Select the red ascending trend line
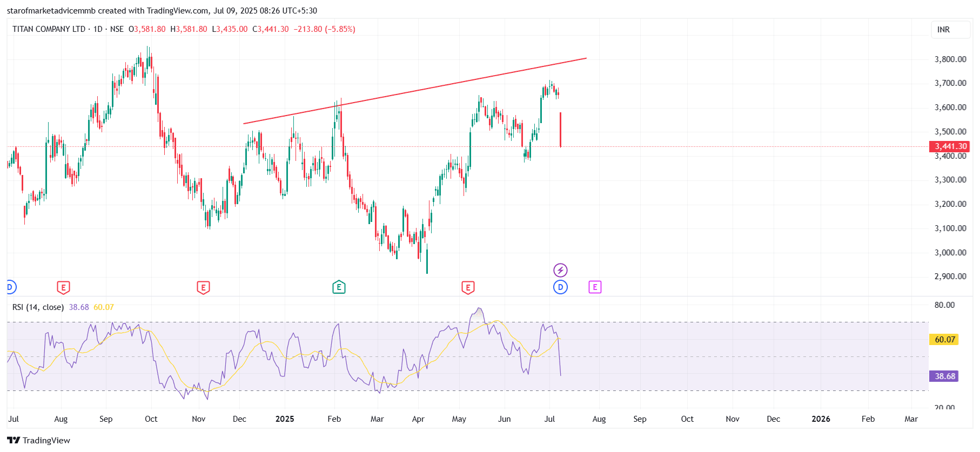 click(415, 91)
